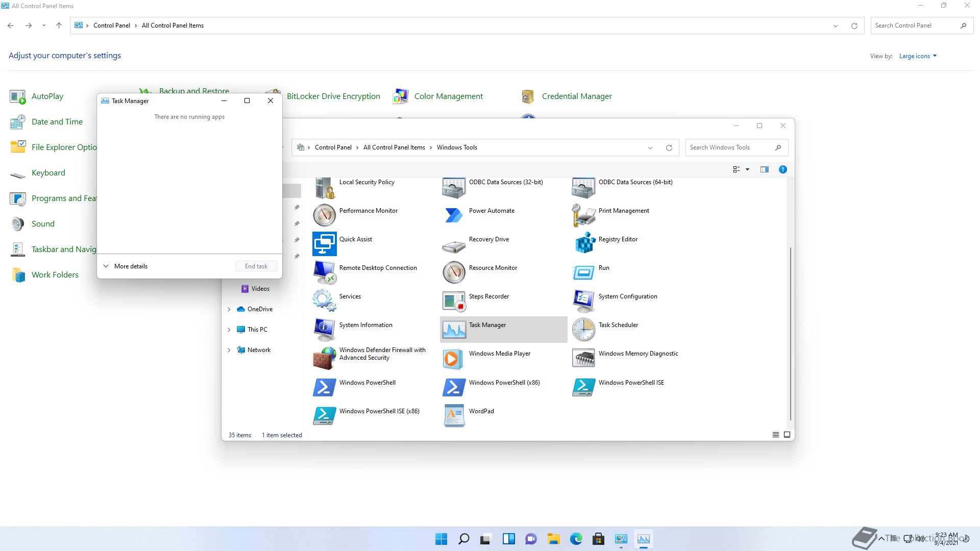Open Recovery Drive icon

point(454,246)
